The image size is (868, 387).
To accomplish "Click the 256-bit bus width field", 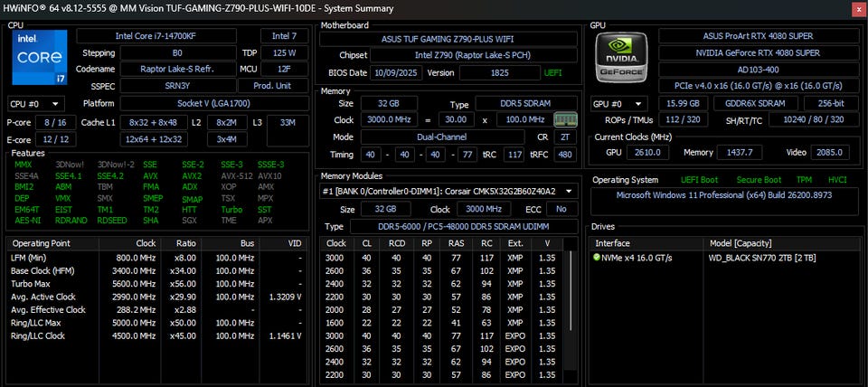I will 831,104.
